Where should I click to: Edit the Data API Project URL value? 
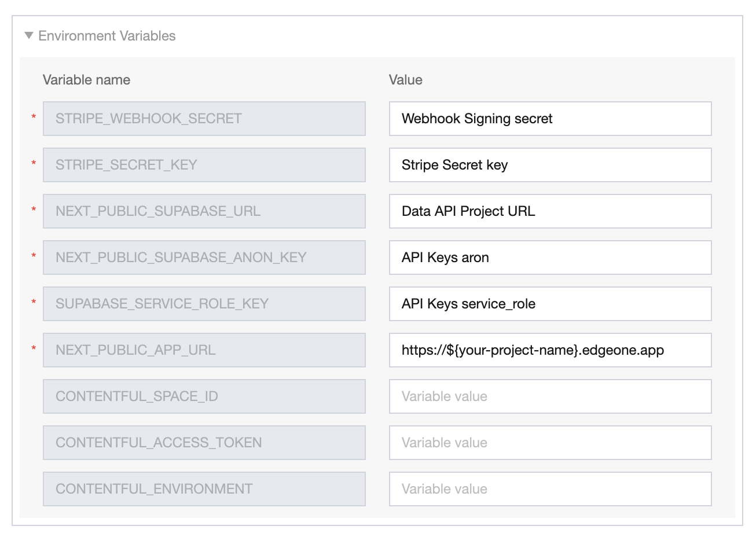point(550,211)
